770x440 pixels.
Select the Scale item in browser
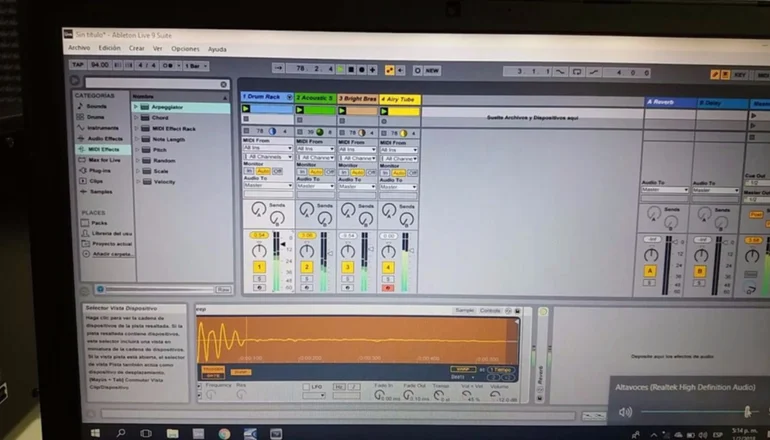(161, 171)
